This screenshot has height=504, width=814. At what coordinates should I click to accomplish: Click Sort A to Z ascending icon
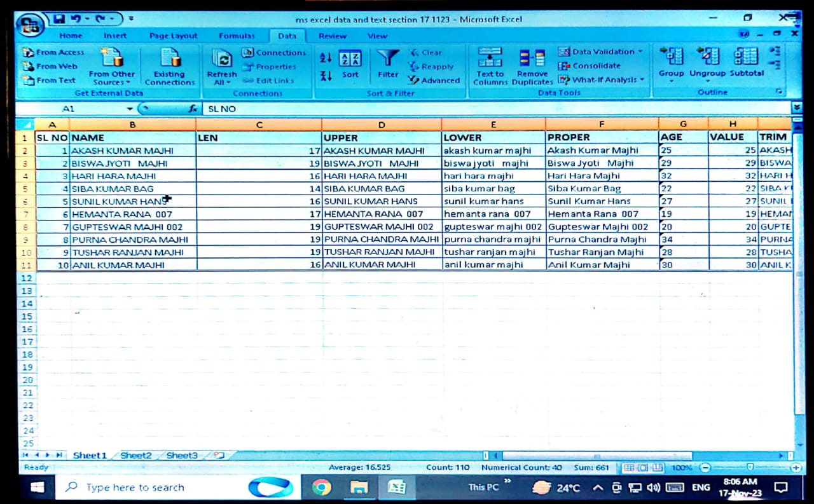(x=326, y=58)
